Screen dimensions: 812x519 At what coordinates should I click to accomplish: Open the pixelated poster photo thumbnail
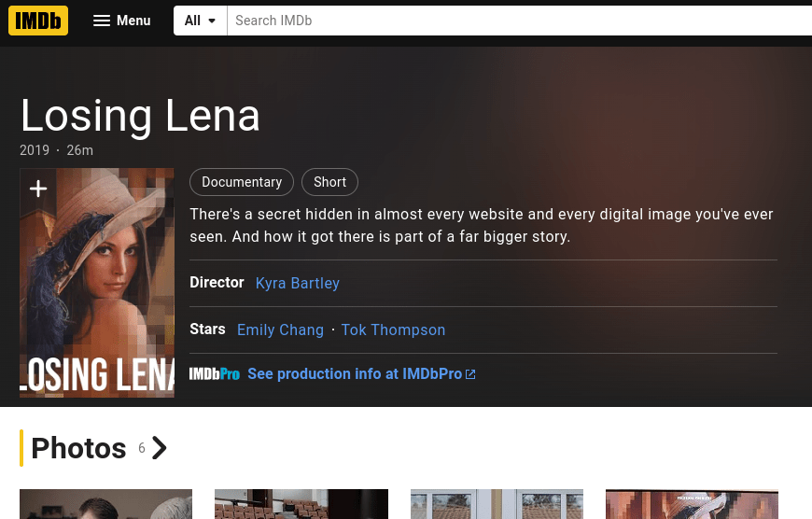(692, 504)
